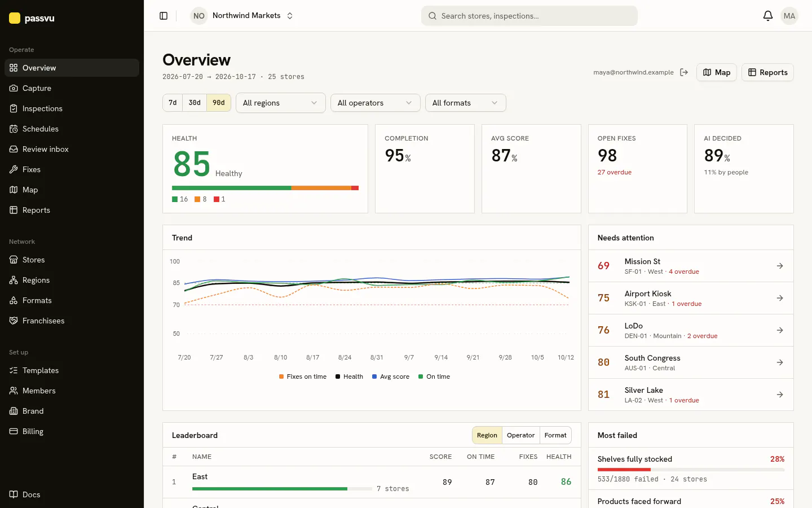Toggle On time legend series
The width and height of the screenshot is (812, 508).
coord(434,376)
